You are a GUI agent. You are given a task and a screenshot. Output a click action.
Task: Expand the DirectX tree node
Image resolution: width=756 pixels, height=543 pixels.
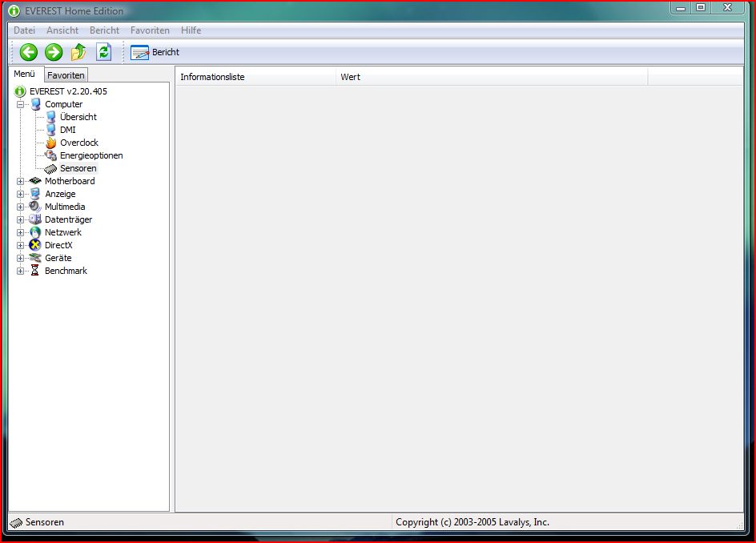coord(20,245)
